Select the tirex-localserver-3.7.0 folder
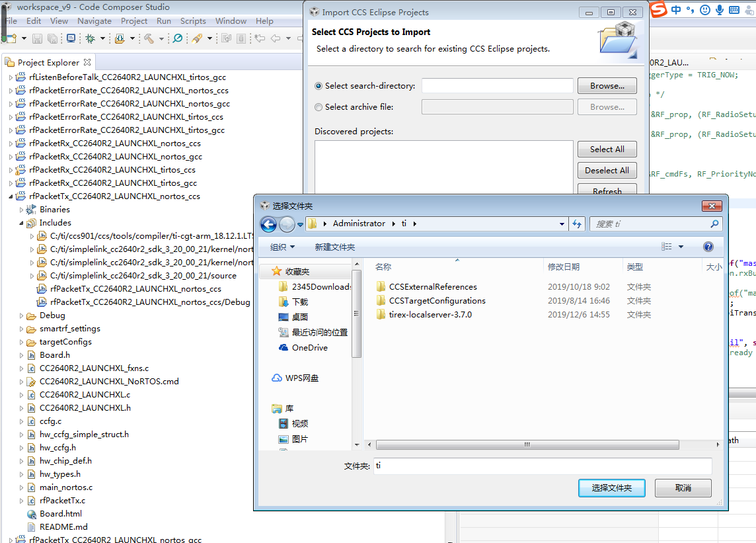Viewport: 756px width, 543px height. pos(431,315)
